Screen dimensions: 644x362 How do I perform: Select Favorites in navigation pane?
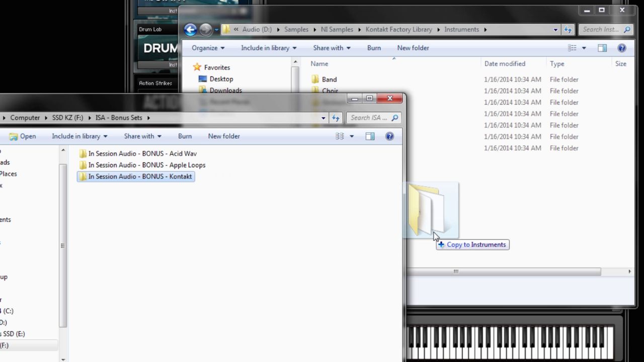point(217,67)
